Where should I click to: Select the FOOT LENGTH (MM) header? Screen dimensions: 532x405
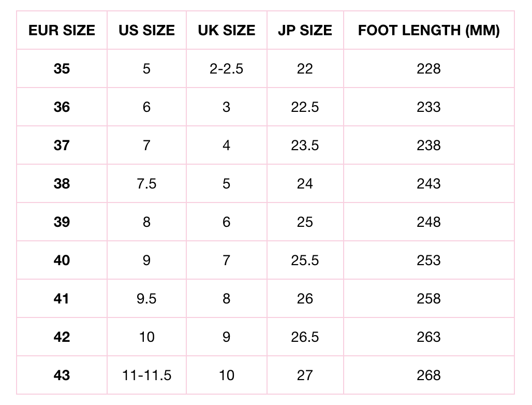coord(428,31)
